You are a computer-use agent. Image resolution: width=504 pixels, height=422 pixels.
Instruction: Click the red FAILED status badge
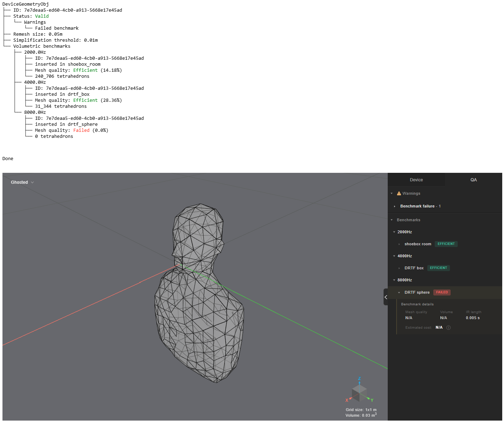click(x=442, y=292)
